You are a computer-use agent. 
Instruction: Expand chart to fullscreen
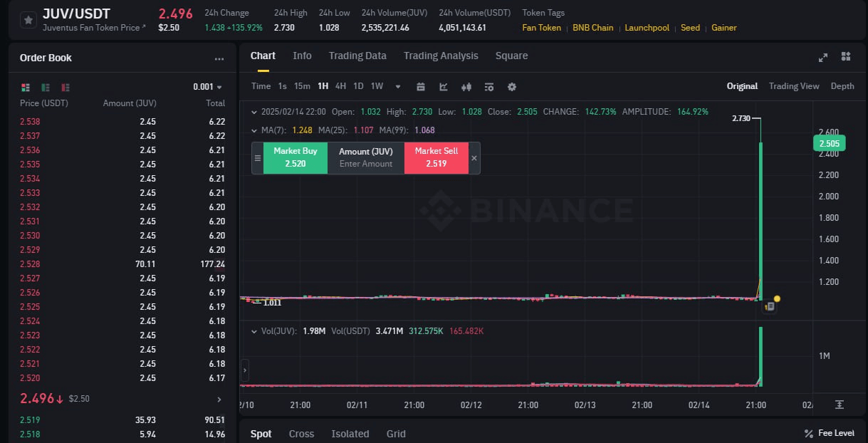pos(823,57)
